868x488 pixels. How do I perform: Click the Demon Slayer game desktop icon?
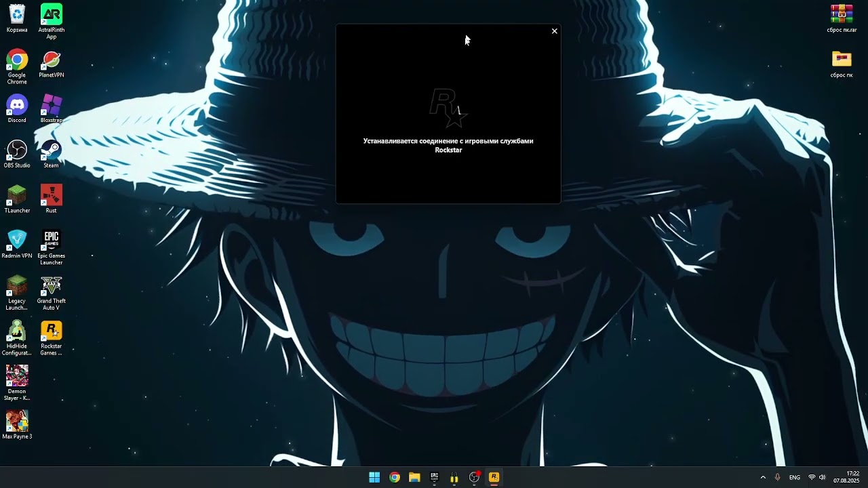[17, 384]
